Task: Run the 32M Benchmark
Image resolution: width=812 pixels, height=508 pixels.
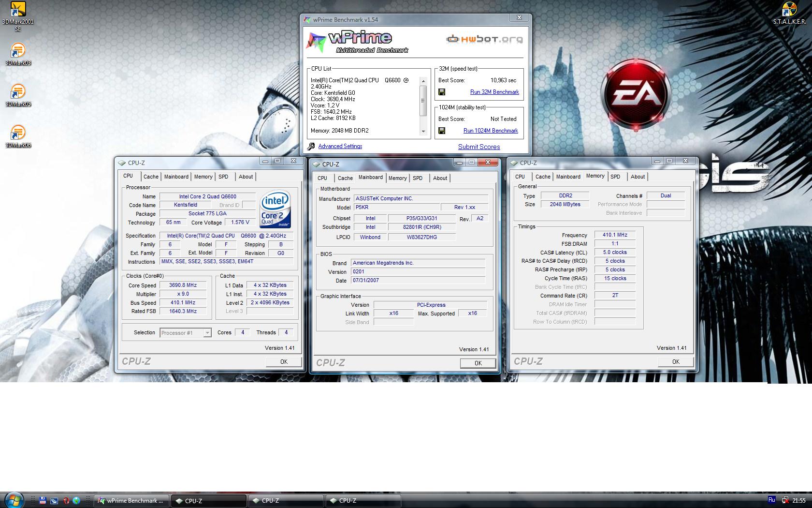Action: [x=494, y=92]
